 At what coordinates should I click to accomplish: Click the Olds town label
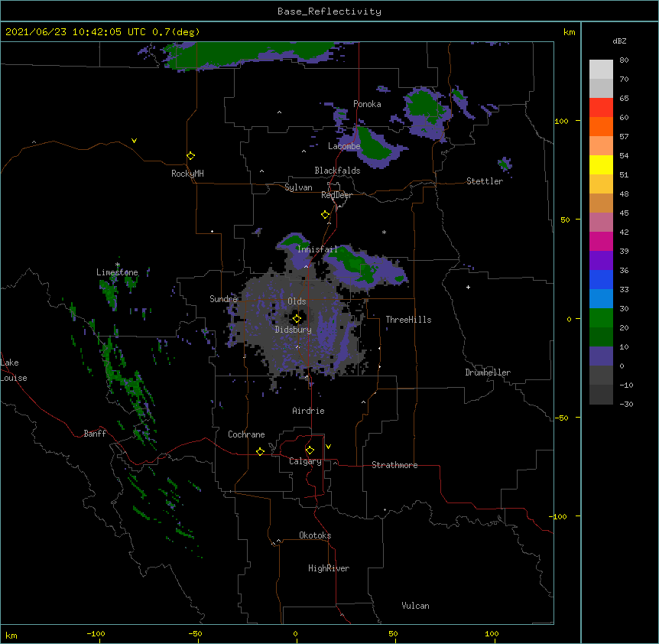pyautogui.click(x=297, y=301)
